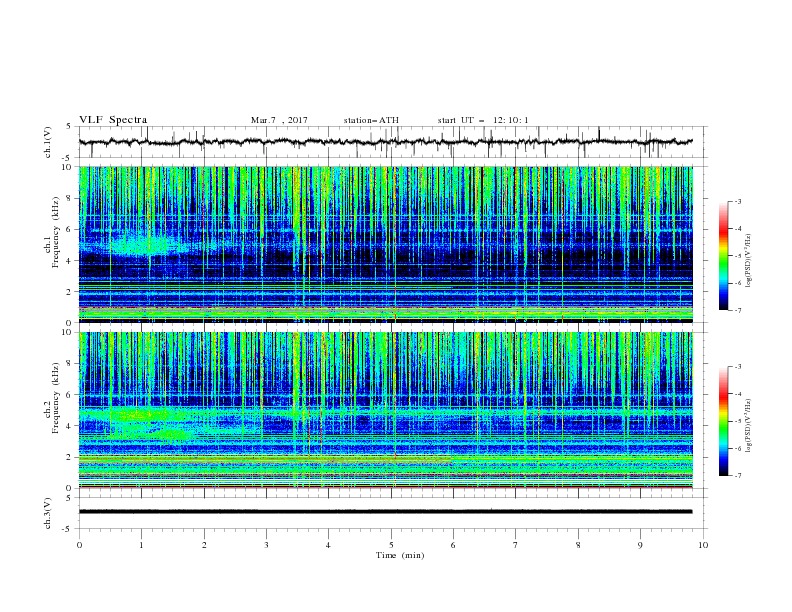
Task: Select the "Mar.7 , 2017" date label
Action: click(279, 120)
